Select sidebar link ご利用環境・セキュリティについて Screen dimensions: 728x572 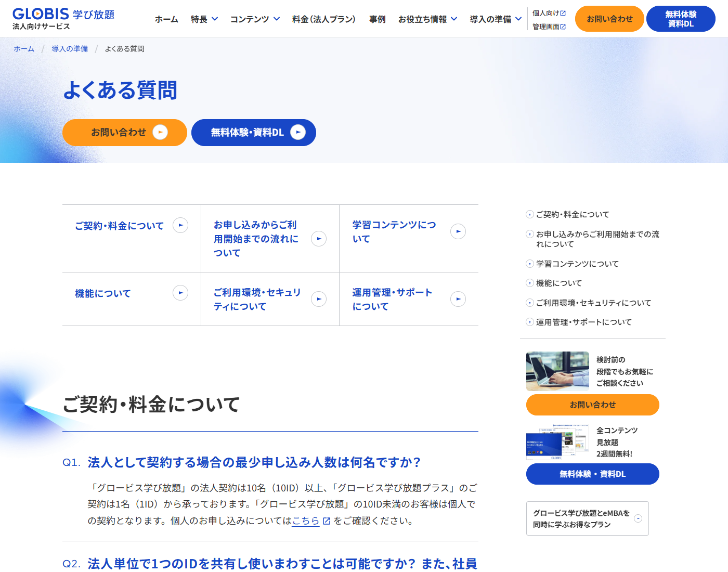[593, 303]
